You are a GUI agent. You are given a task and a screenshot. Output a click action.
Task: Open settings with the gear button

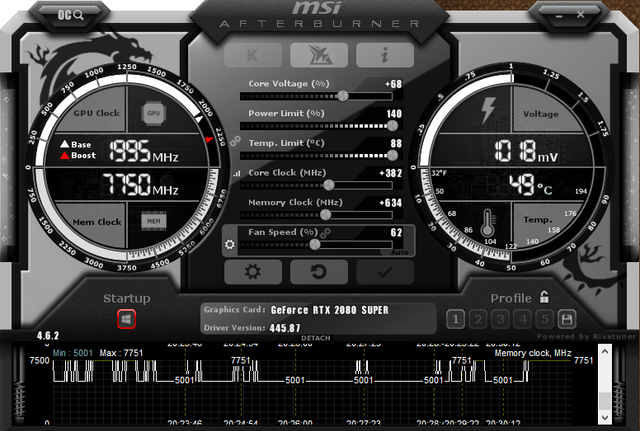[x=253, y=272]
